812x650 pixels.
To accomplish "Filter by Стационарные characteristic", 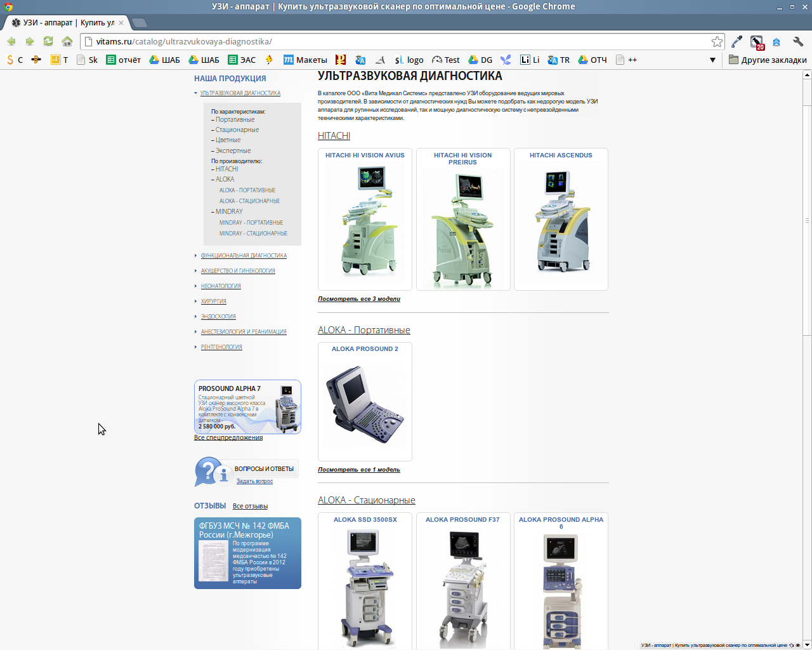I will coord(237,129).
